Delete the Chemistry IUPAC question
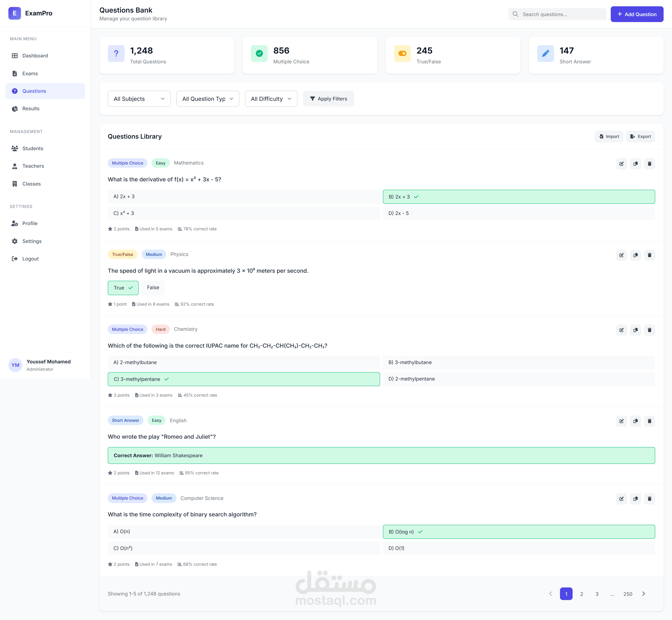Image resolution: width=672 pixels, height=620 pixels. click(649, 330)
